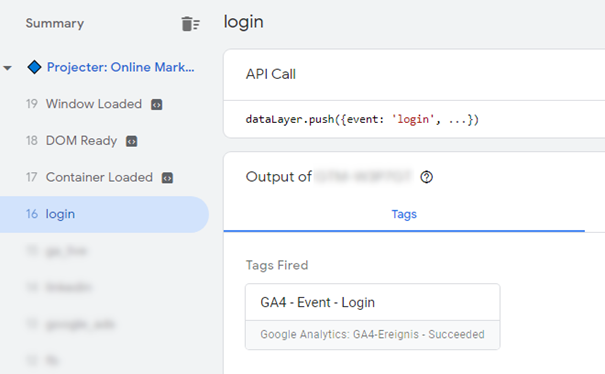Image resolution: width=605 pixels, height=374 pixels.
Task: Select event 17 Container Loaded
Action: [x=99, y=177]
